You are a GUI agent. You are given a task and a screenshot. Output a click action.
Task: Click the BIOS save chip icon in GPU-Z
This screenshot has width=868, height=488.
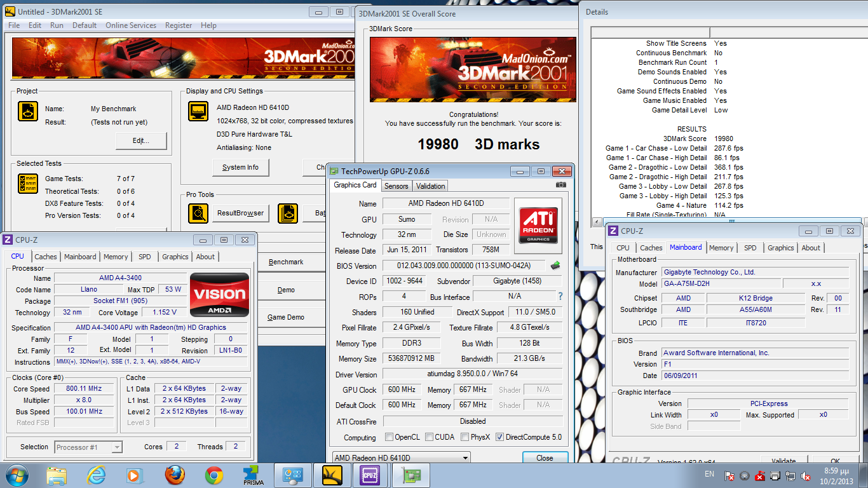click(555, 266)
